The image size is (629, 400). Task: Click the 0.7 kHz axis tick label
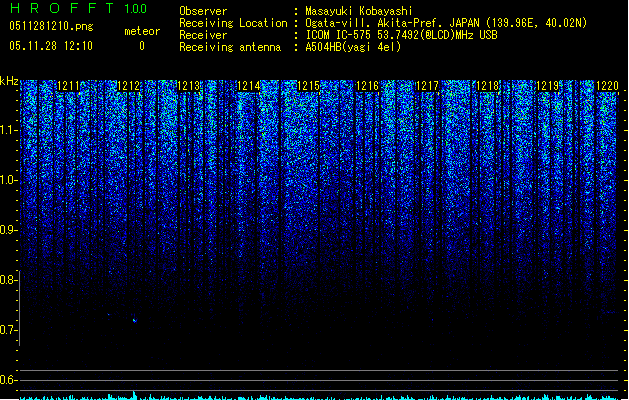pyautogui.click(x=9, y=330)
